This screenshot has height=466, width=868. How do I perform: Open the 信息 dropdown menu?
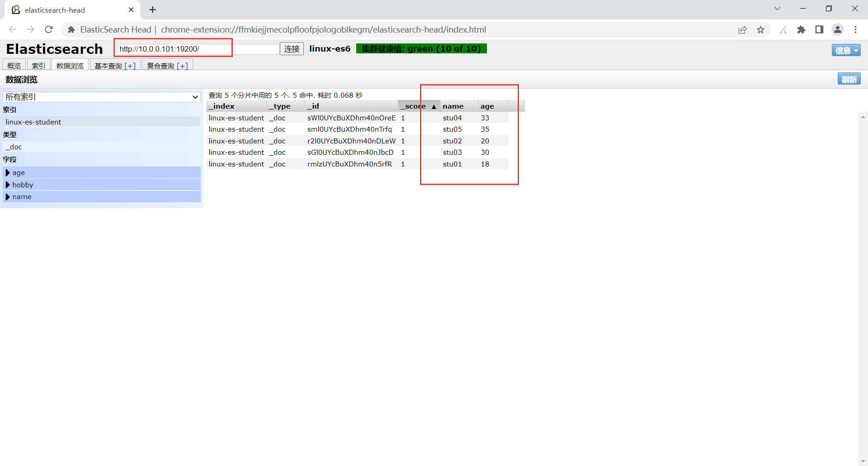[x=846, y=50]
